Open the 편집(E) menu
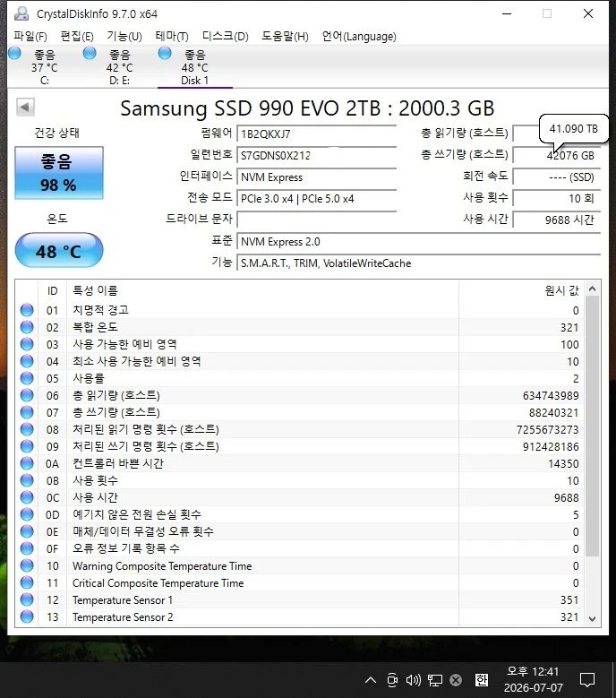 point(77,37)
